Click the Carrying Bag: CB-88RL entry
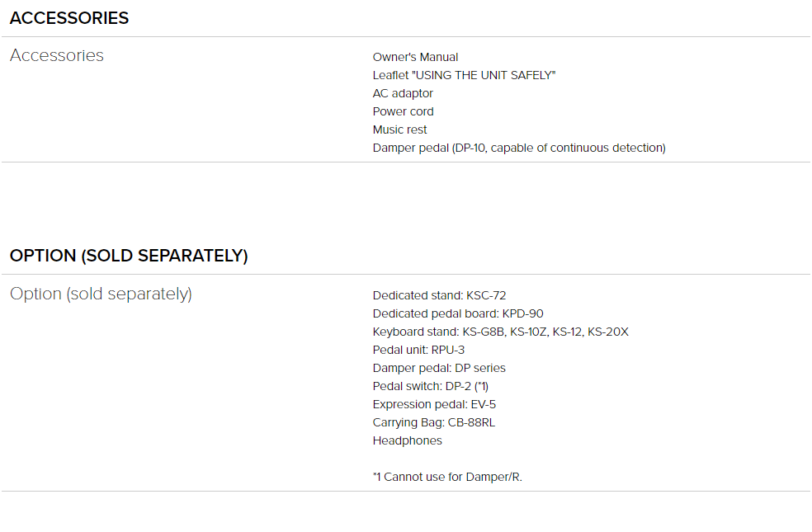The width and height of the screenshot is (812, 532). click(x=434, y=422)
